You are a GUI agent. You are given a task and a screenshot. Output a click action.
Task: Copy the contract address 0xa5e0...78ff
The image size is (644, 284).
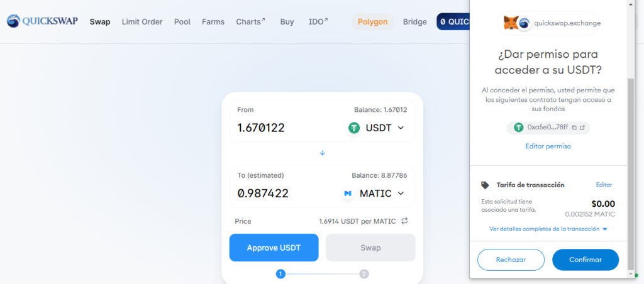pos(574,128)
